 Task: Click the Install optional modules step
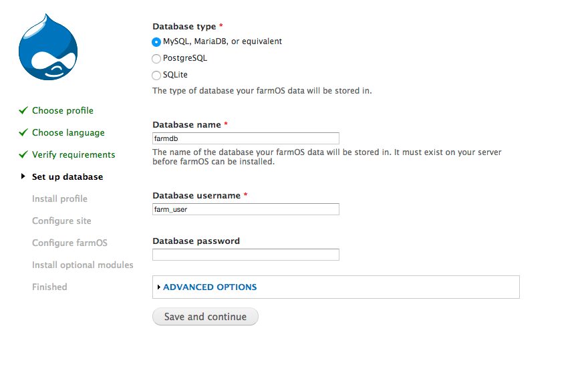point(82,265)
